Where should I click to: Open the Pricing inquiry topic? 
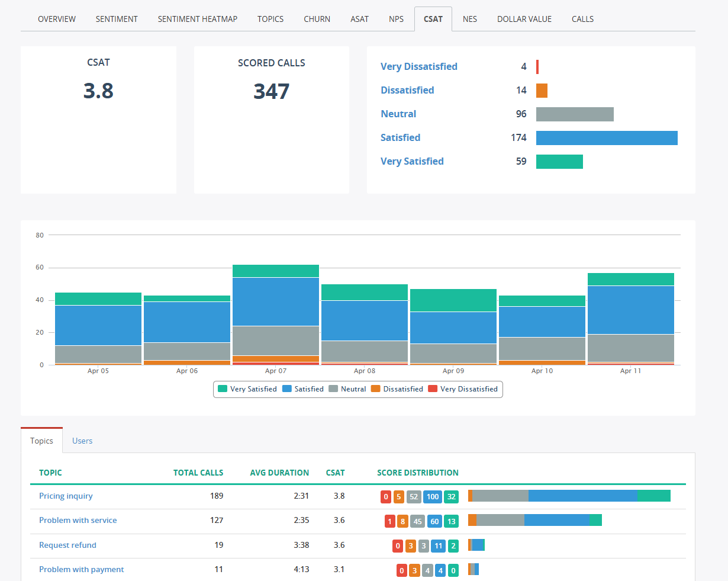(x=66, y=496)
